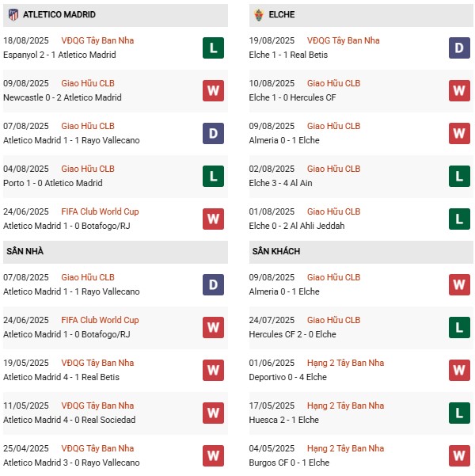Click the L badge for Espanyol 2-1 Atletico Madrid
Viewport: 475px width, 476px height.
[x=213, y=48]
